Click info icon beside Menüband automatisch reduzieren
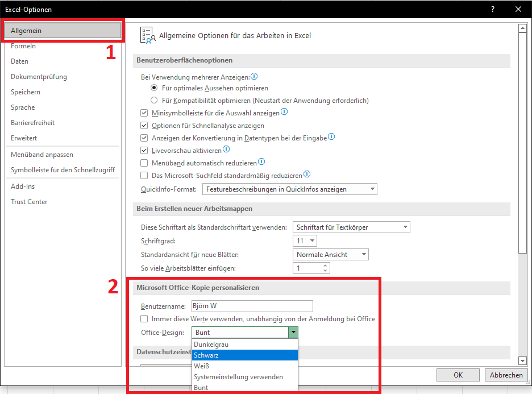 pos(261,162)
